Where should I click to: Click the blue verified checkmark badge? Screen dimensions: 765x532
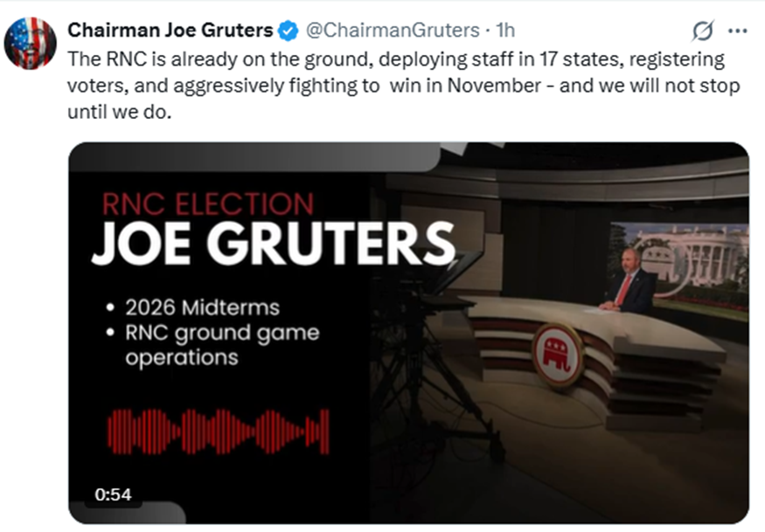pos(288,31)
